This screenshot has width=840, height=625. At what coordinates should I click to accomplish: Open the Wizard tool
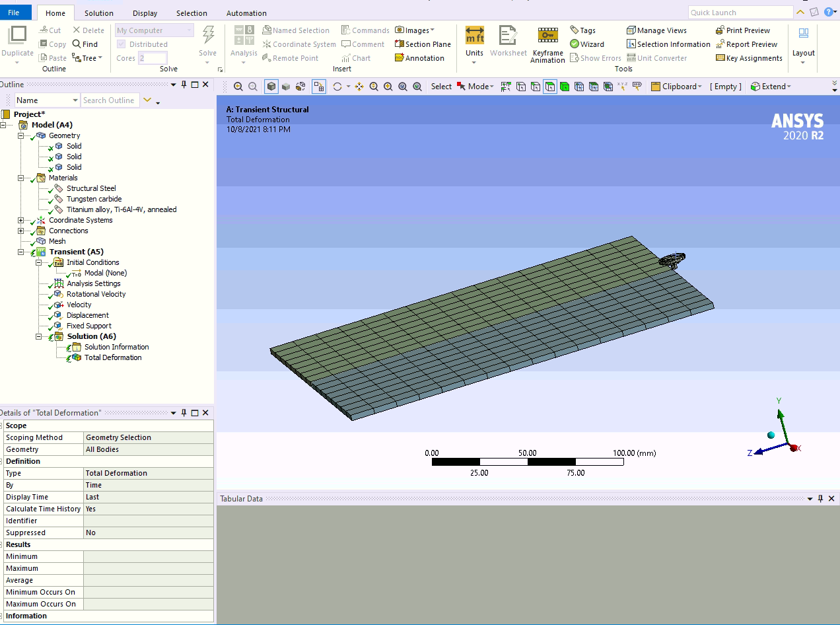click(586, 44)
